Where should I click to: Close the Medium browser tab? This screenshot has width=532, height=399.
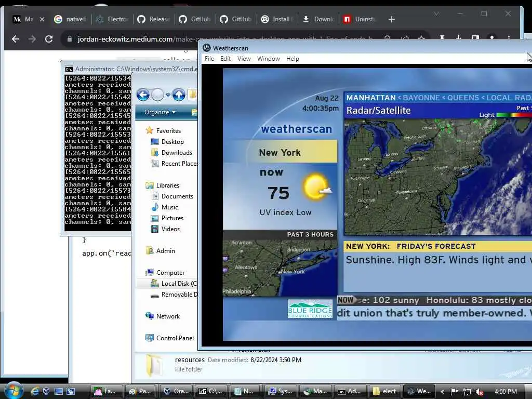tap(42, 19)
